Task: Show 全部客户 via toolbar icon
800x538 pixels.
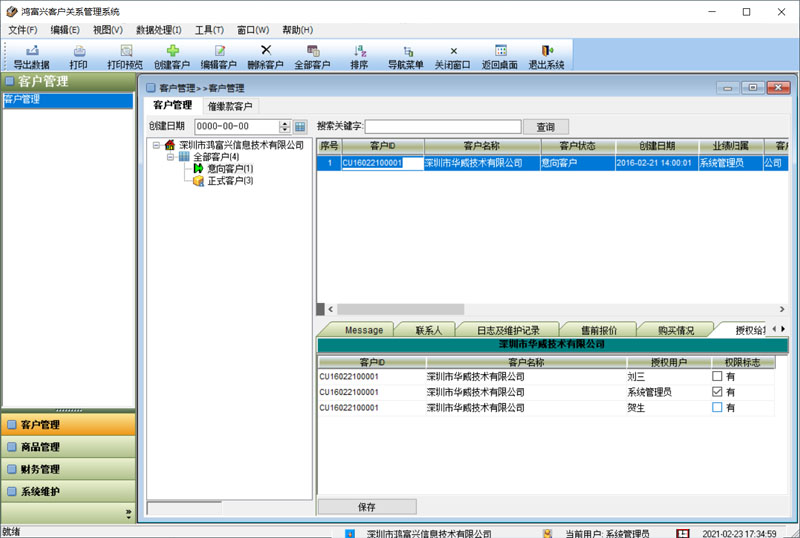Action: click(x=313, y=51)
